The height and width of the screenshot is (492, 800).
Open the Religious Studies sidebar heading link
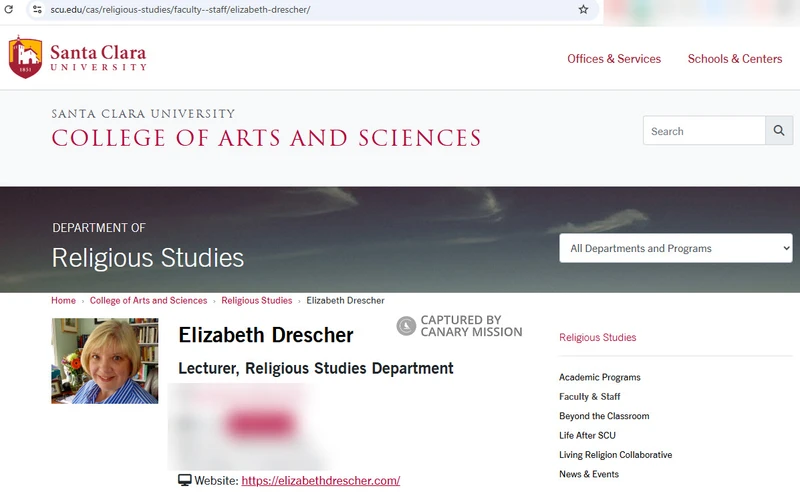(597, 337)
